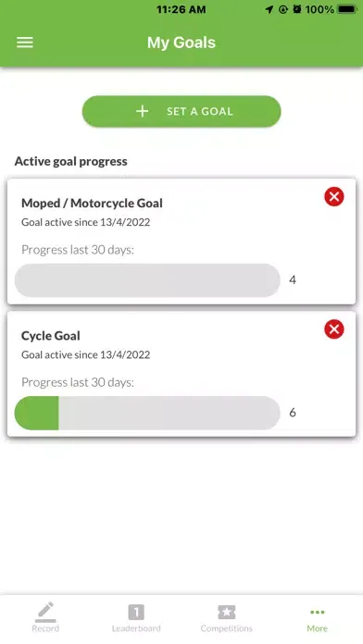The height and width of the screenshot is (644, 363).
Task: Tap the Set a Goal button
Action: point(181,111)
